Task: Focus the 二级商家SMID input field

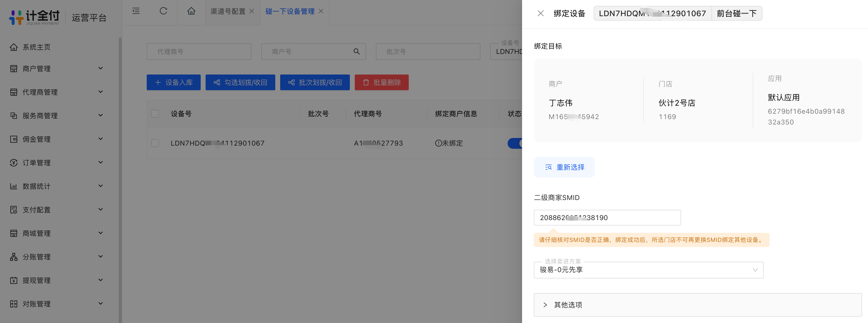Action: [x=607, y=218]
